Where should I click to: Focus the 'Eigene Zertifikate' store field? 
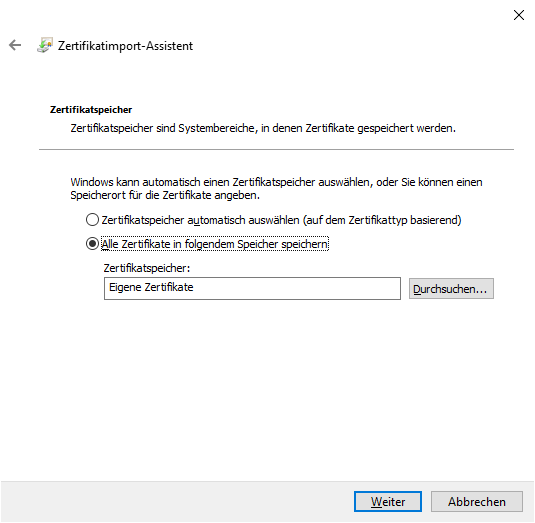click(252, 288)
